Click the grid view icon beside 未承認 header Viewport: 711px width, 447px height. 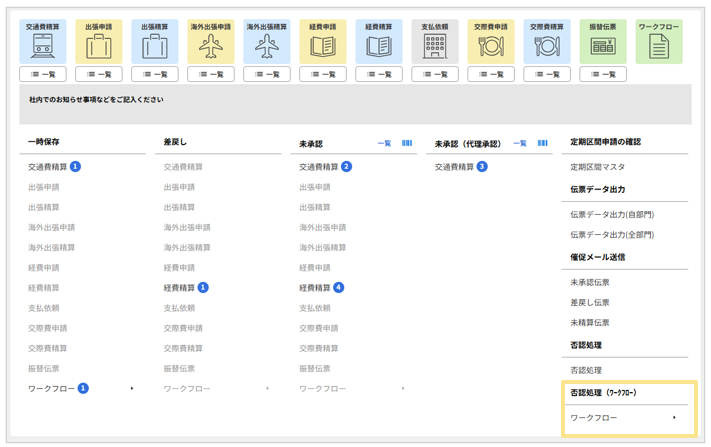[x=407, y=143]
